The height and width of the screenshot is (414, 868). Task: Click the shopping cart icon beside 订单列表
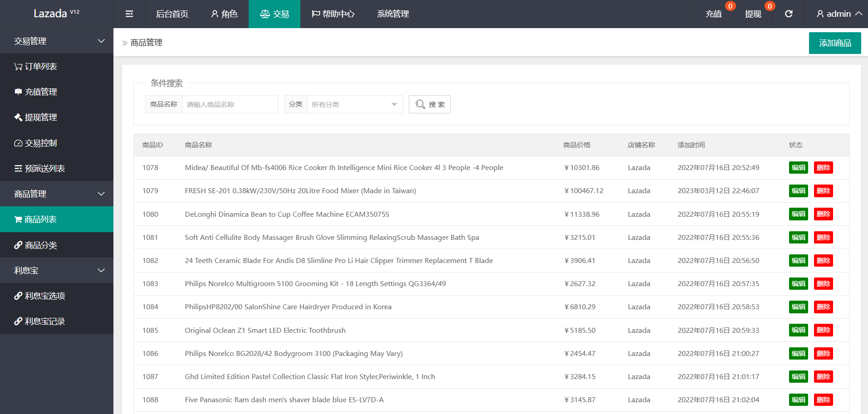coord(18,67)
